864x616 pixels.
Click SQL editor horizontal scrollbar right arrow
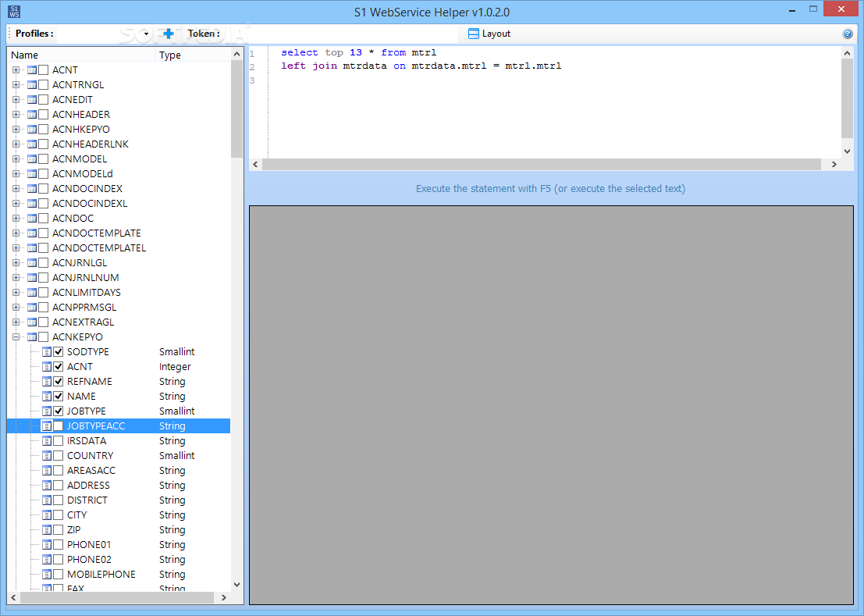(x=834, y=164)
